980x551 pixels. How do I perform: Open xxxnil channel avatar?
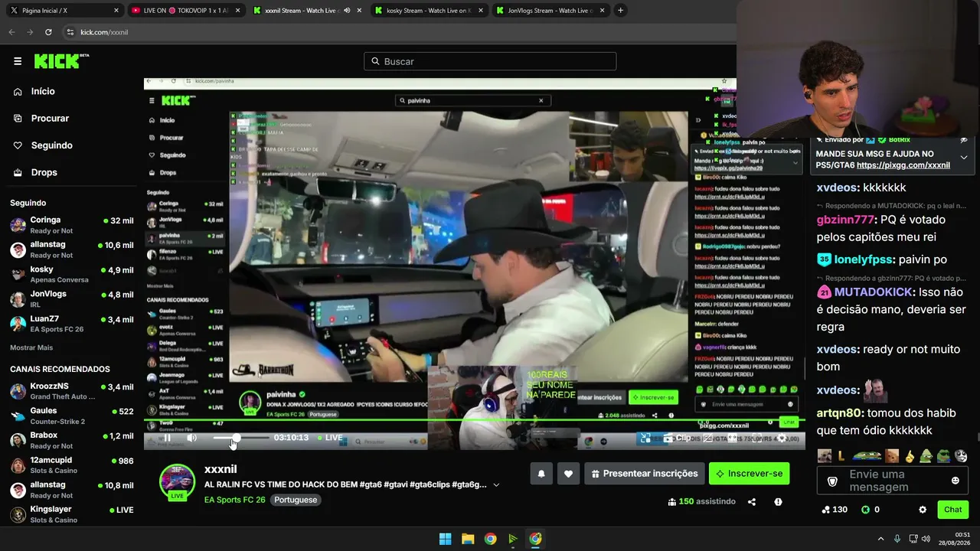(x=177, y=481)
